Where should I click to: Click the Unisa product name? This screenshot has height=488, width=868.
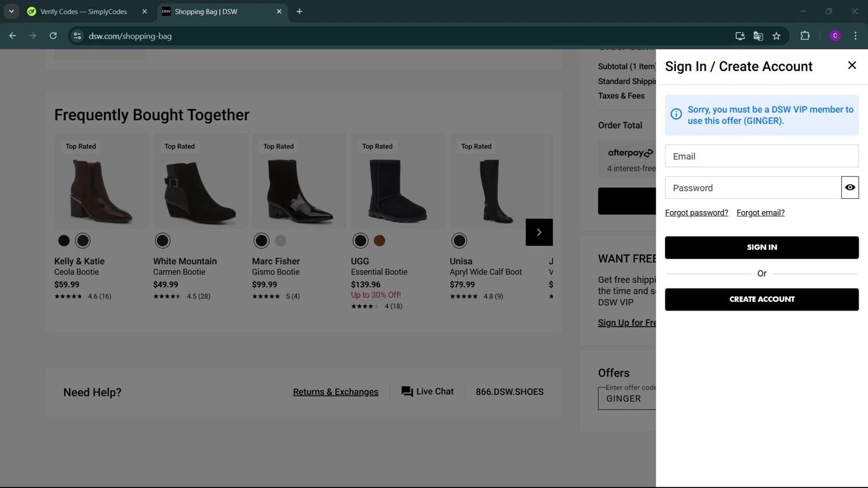point(461,261)
